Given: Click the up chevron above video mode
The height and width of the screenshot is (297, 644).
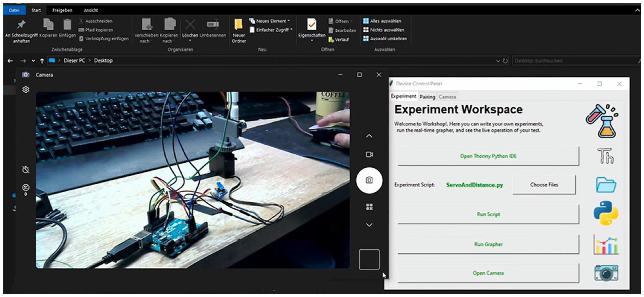Looking at the screenshot, I should click(369, 136).
